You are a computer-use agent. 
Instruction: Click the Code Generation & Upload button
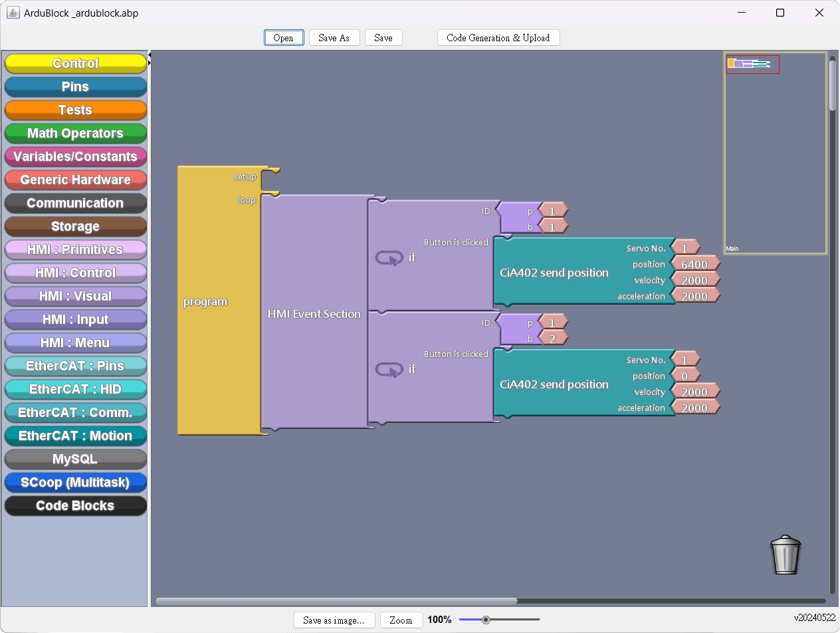[x=498, y=38]
